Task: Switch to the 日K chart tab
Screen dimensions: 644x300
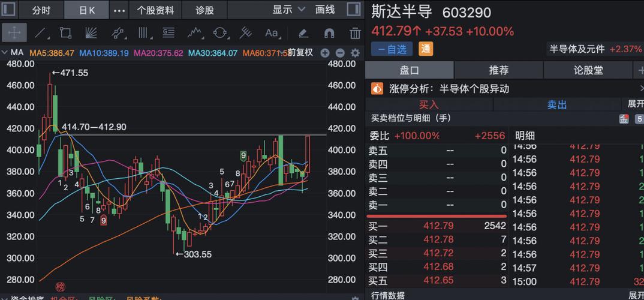Action: pos(87,10)
